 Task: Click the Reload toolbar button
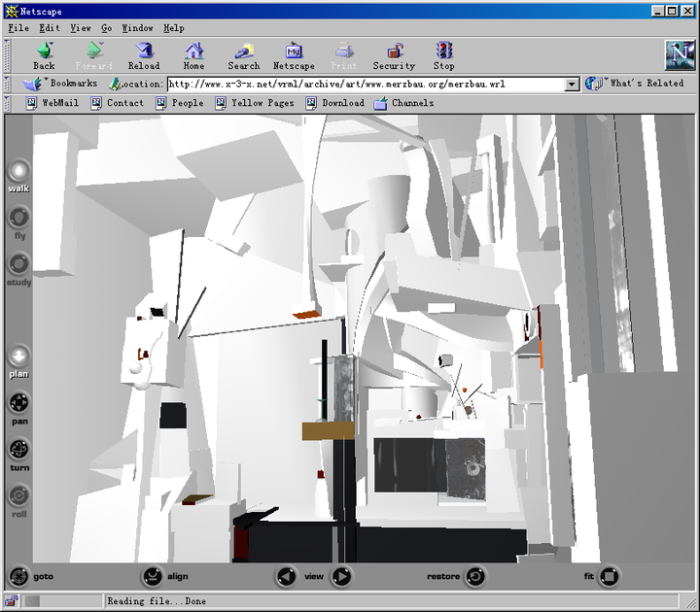[144, 55]
